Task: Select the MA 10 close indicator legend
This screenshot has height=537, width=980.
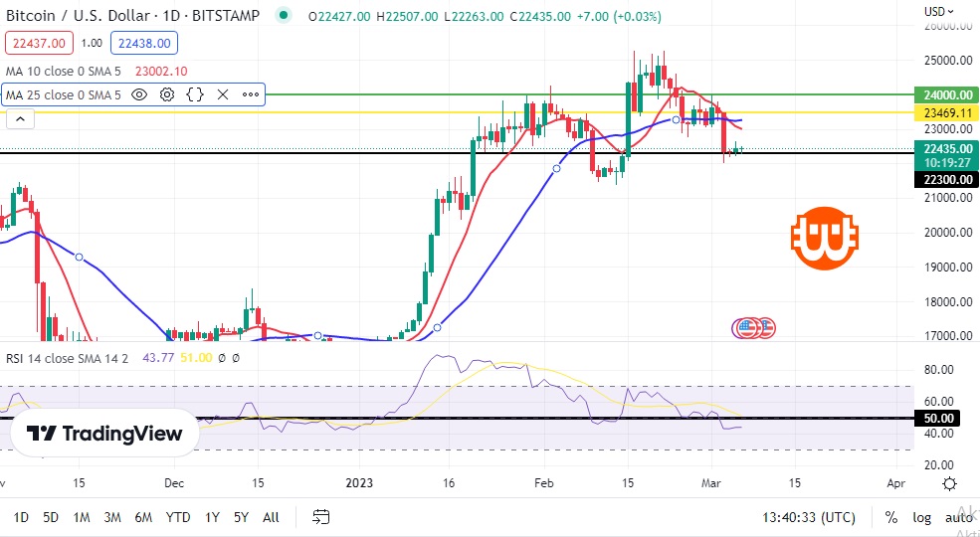Action: 63,72
